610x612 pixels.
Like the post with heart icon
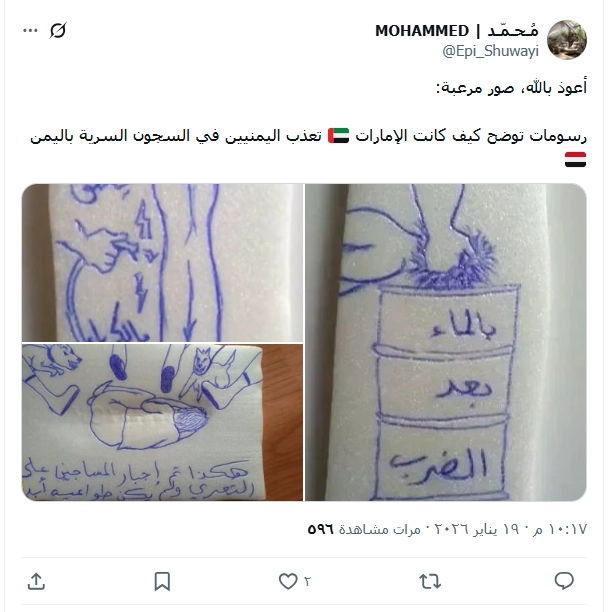pos(288,581)
